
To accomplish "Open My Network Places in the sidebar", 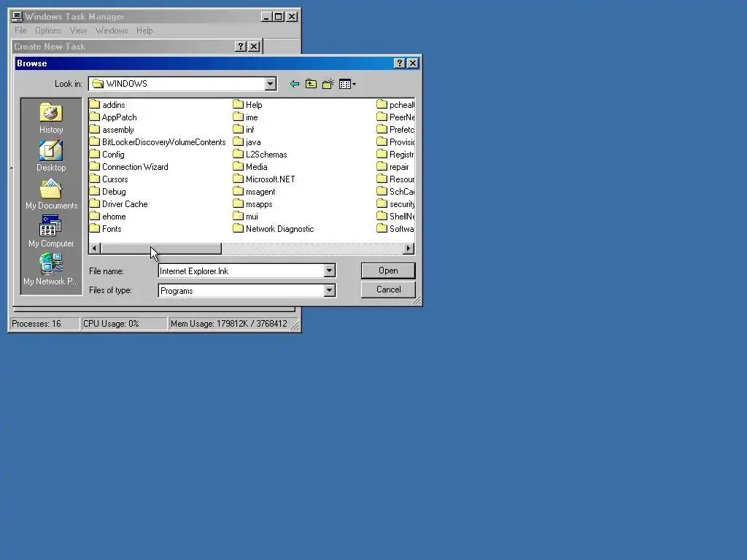I will point(51,270).
